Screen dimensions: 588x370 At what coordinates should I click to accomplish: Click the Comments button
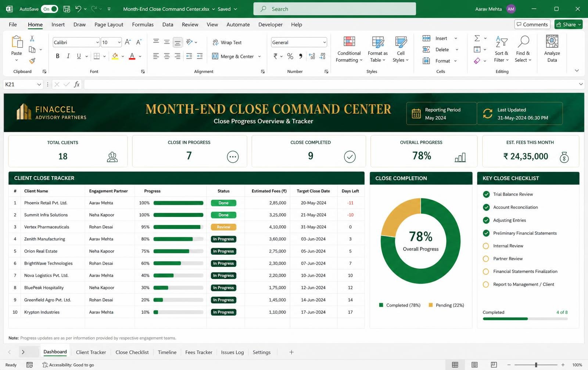[x=532, y=25]
